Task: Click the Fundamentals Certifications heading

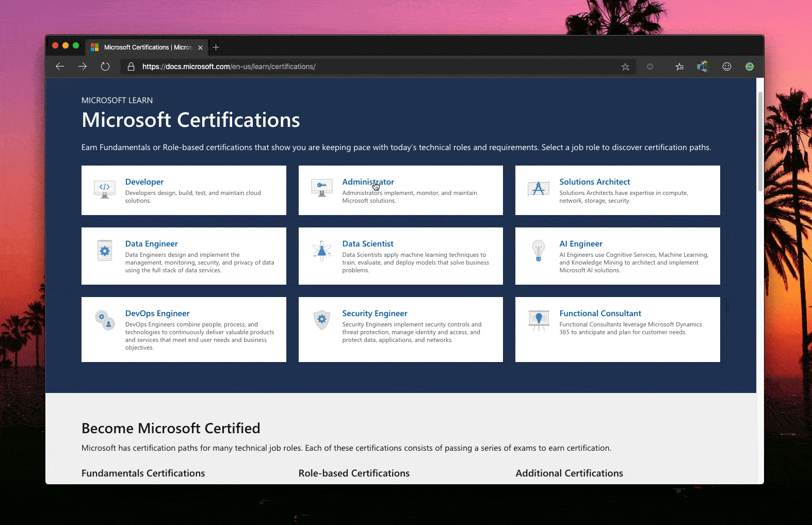Action: pos(143,473)
